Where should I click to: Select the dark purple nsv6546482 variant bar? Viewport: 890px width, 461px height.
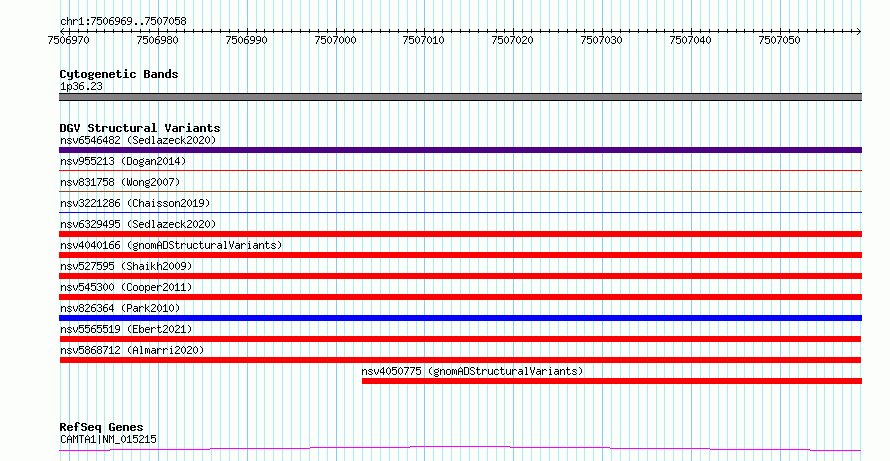coord(460,150)
